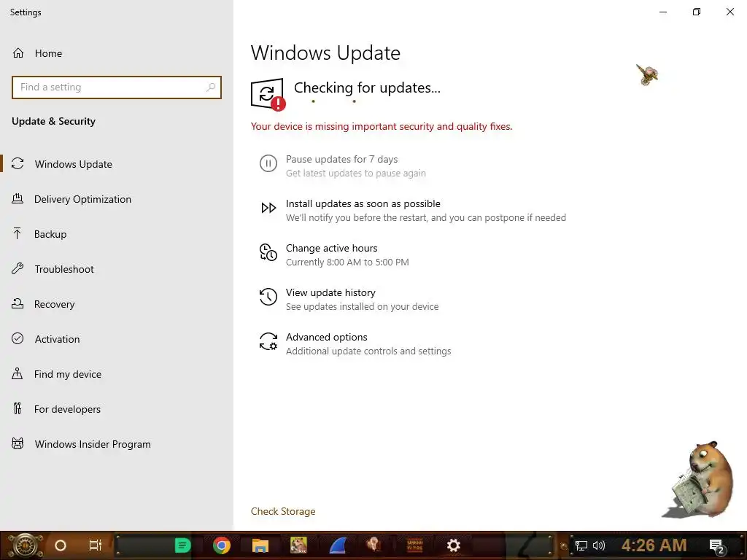Open Task View in taskbar
747x560 pixels.
[96, 545]
